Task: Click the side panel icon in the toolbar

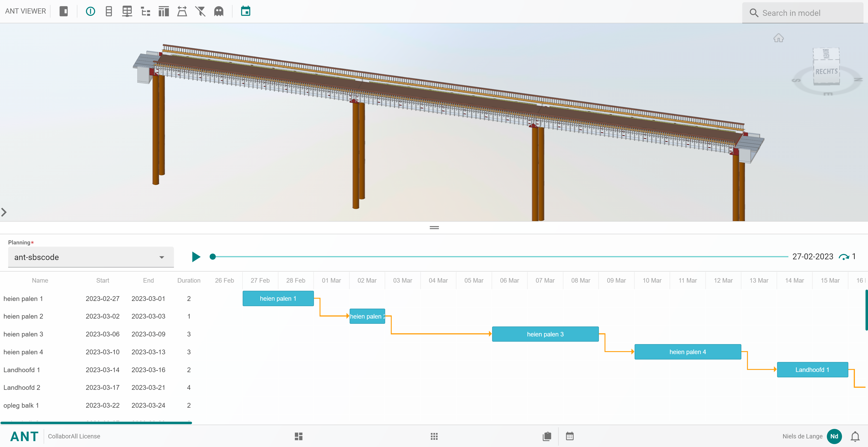Action: (x=63, y=12)
